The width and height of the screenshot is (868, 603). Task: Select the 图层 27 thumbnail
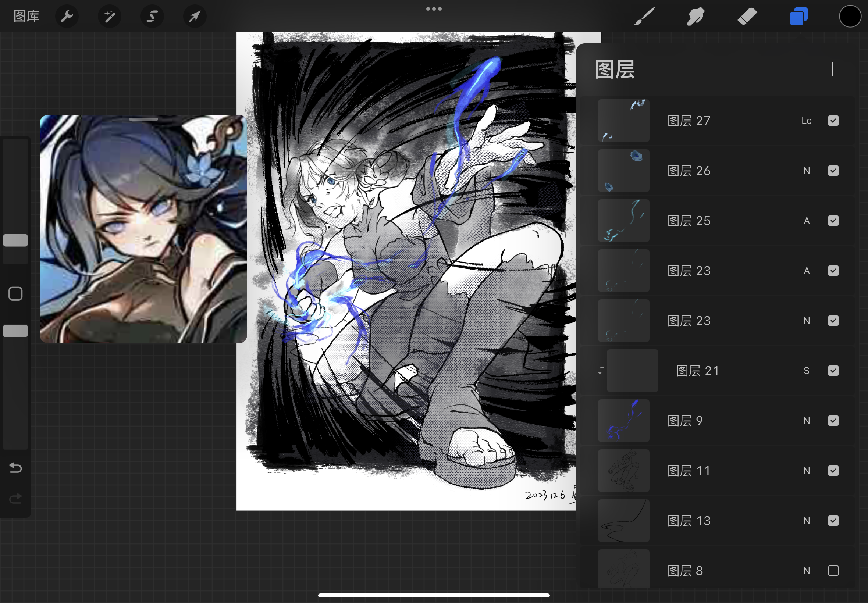pos(623,121)
